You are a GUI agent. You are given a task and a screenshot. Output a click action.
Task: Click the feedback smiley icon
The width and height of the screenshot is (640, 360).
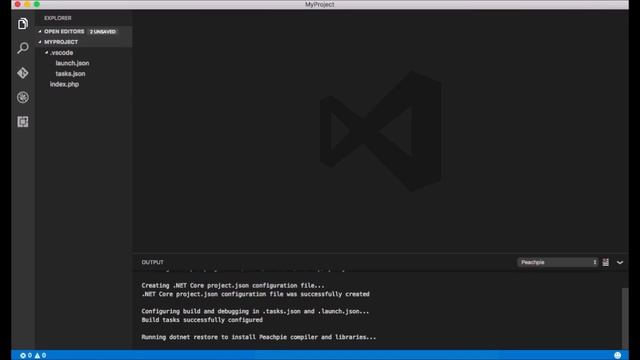point(618,356)
